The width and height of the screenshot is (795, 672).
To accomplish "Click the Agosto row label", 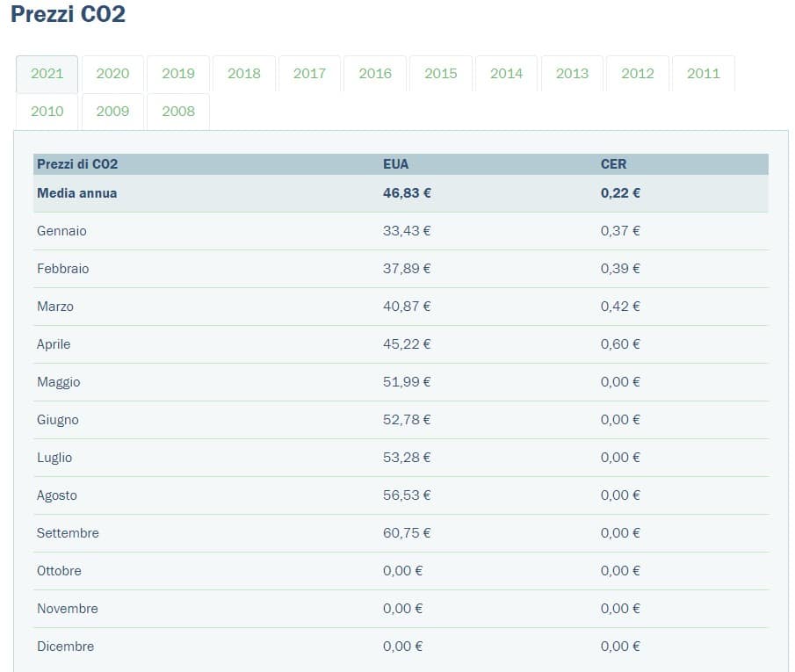I will 57,496.
